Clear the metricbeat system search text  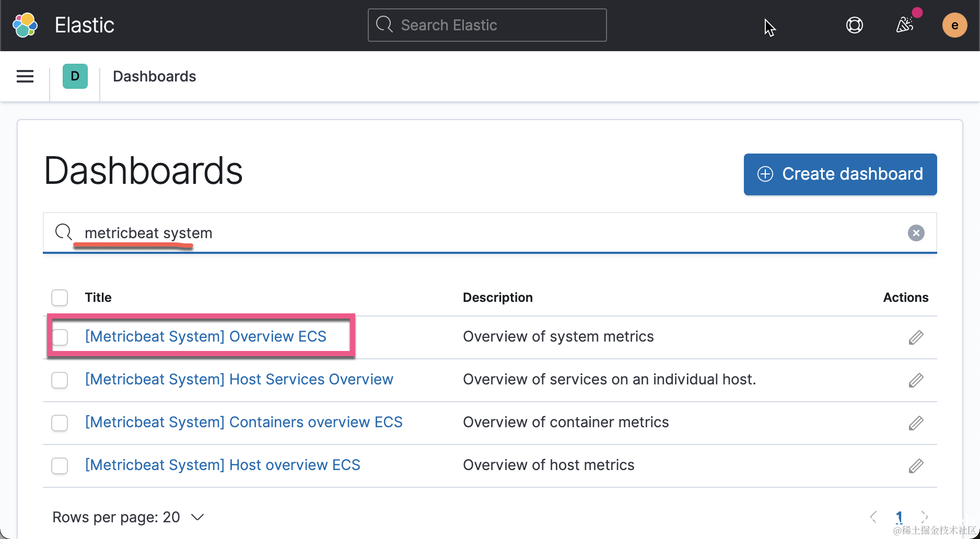[916, 233]
